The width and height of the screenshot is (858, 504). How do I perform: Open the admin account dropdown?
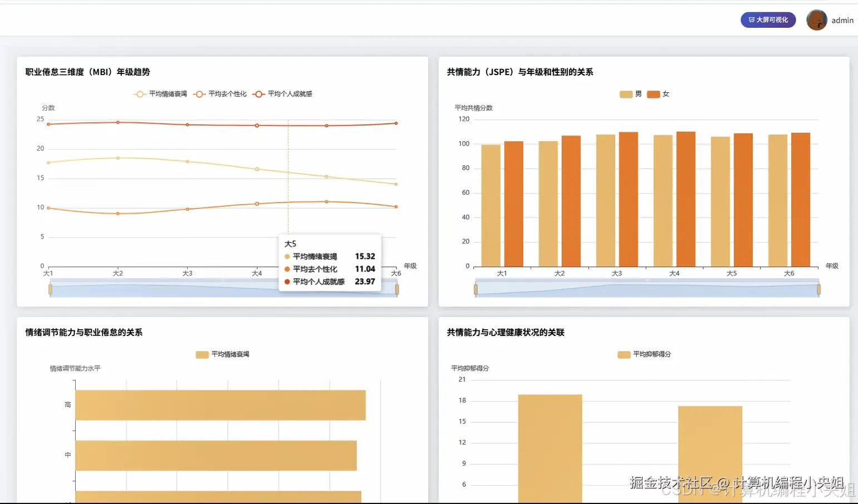coord(844,21)
